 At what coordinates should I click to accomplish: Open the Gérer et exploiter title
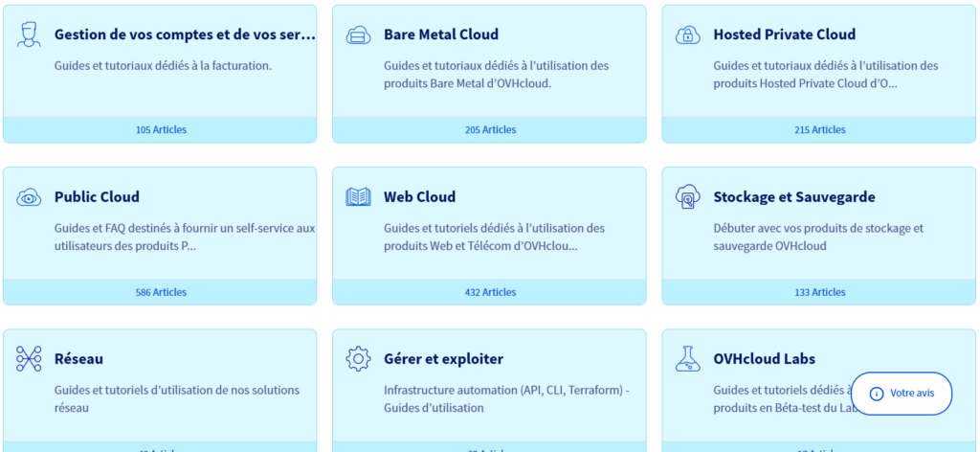pos(443,359)
